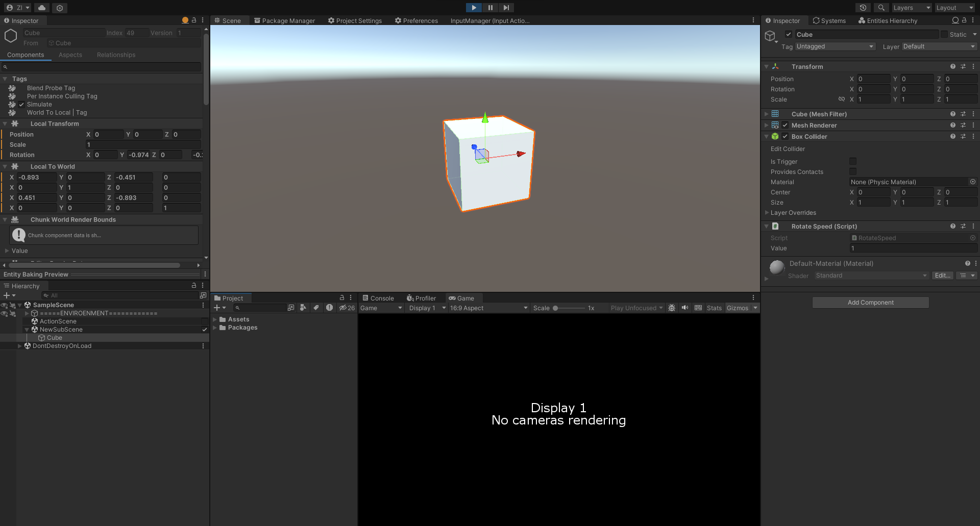This screenshot has height=526, width=980.
Task: Click the Stats button in the Game view
Action: [714, 308]
